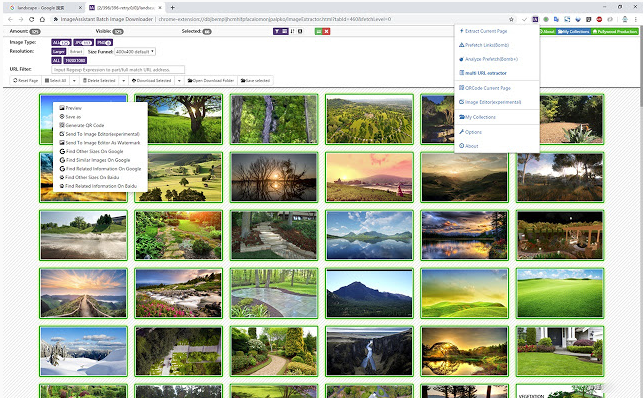Click the blue My Collections header button
The height and width of the screenshot is (398, 643).
574,32
